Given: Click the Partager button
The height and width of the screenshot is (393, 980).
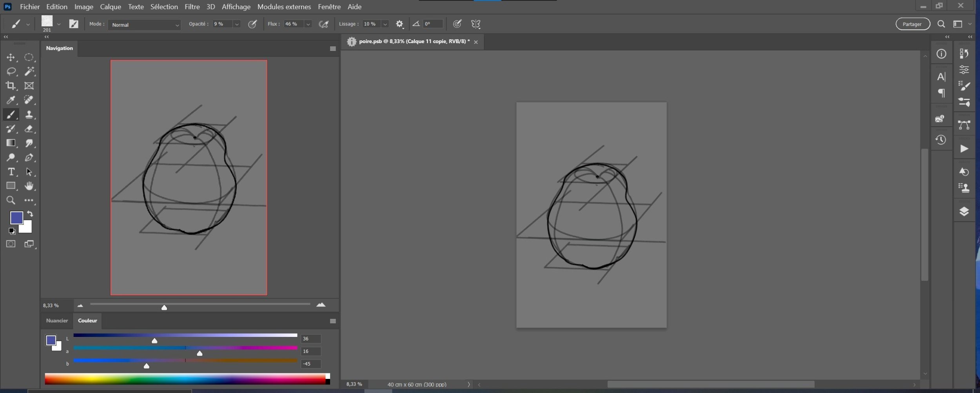Looking at the screenshot, I should coord(912,24).
